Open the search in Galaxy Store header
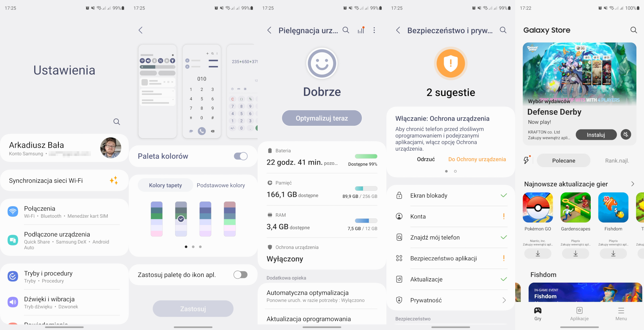Screen dimensions: 644x330 (633, 30)
